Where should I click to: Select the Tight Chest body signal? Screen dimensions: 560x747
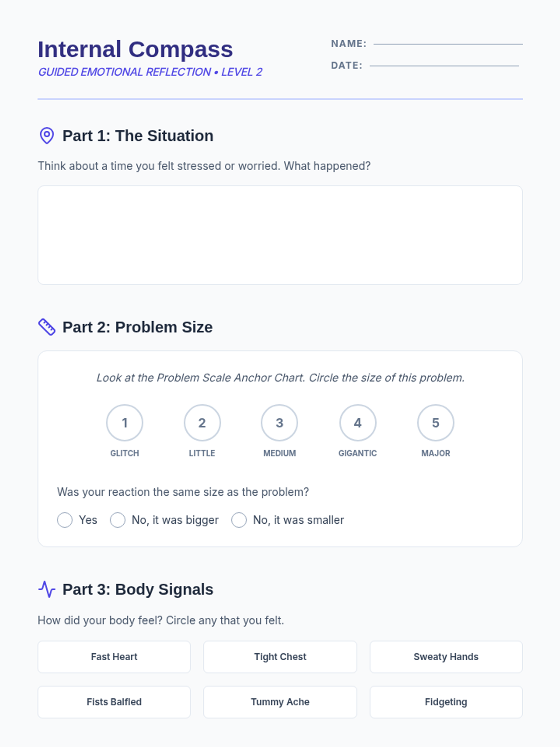coord(280,657)
